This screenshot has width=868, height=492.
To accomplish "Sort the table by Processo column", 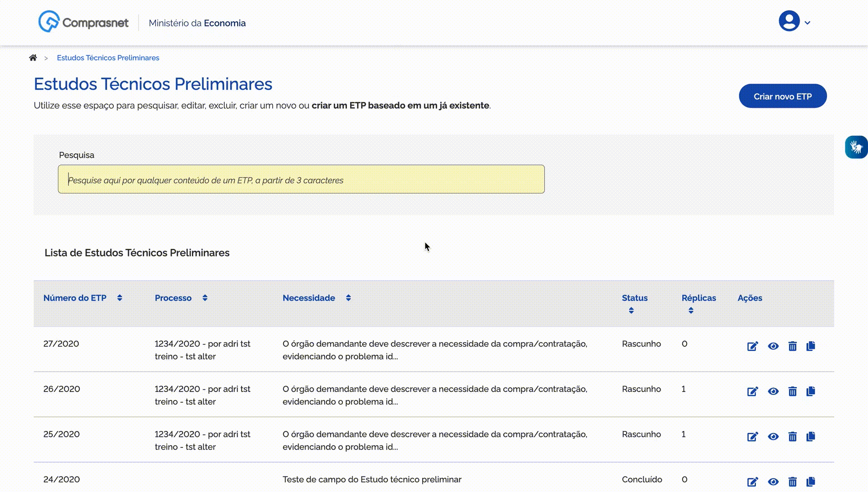I will [x=205, y=298].
